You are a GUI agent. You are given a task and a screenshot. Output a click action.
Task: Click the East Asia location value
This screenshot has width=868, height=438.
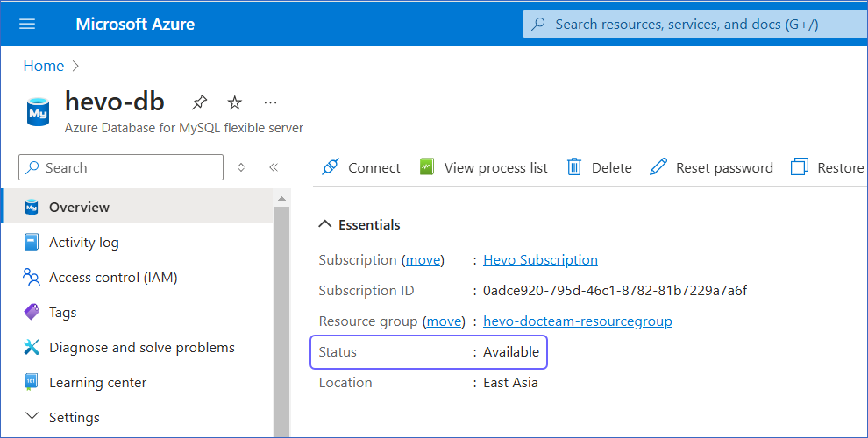pyautogui.click(x=510, y=383)
